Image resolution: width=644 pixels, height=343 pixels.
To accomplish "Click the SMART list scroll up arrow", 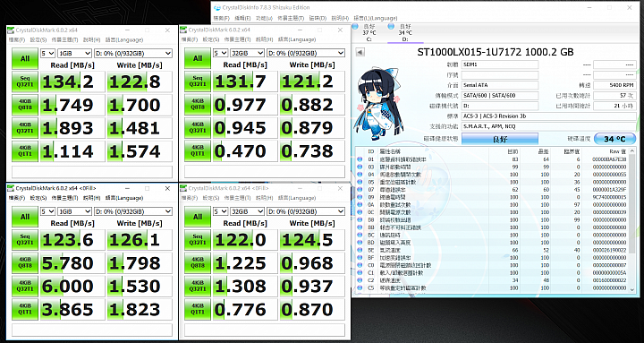I will click(632, 150).
